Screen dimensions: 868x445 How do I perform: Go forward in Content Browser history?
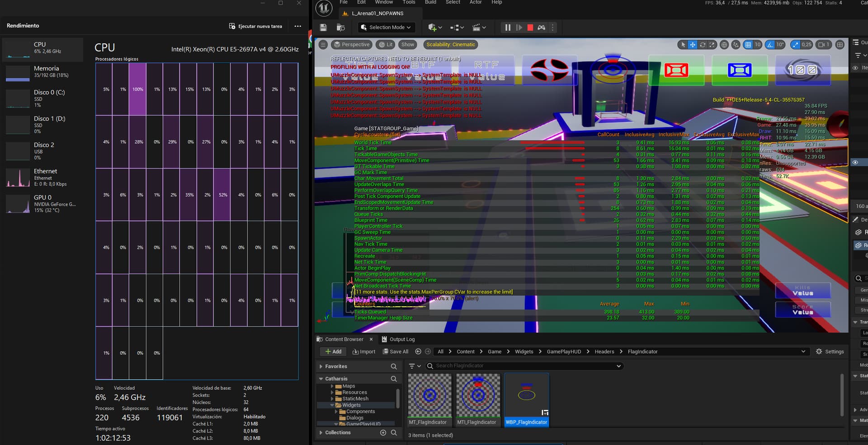coord(428,351)
